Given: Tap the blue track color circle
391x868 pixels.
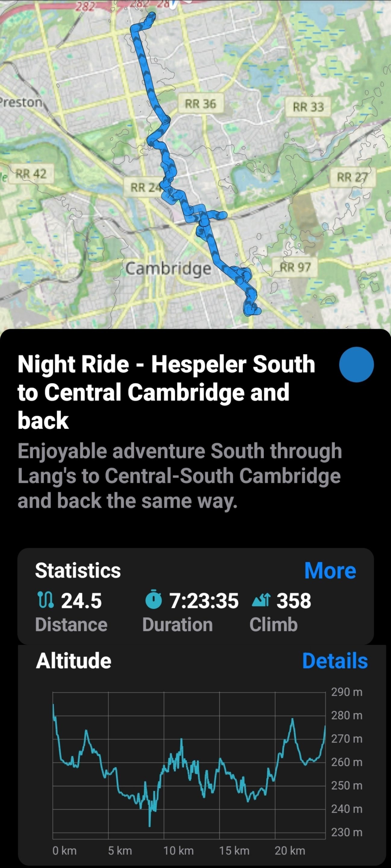Looking at the screenshot, I should (356, 364).
